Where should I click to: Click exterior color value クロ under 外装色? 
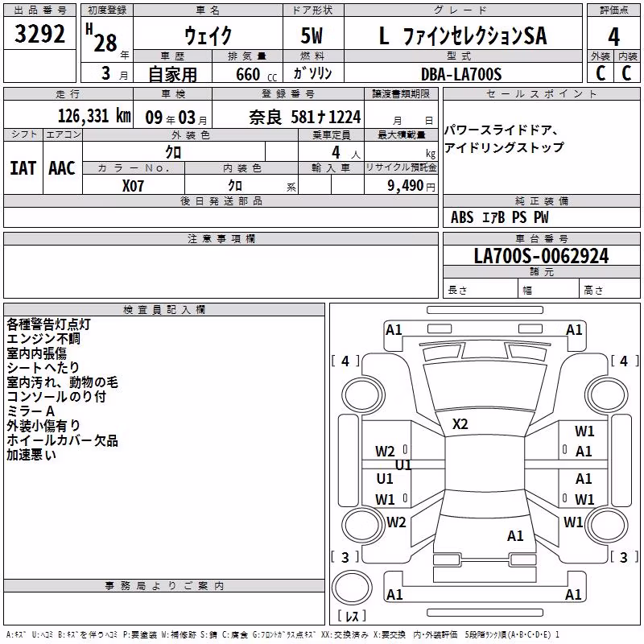point(173,153)
